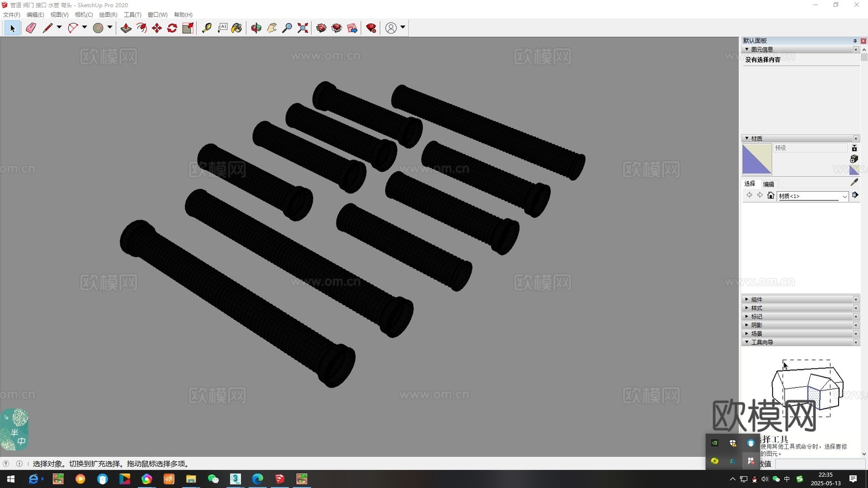868x488 pixels.
Task: Open the Line tool variants dropdown
Action: pos(59,27)
